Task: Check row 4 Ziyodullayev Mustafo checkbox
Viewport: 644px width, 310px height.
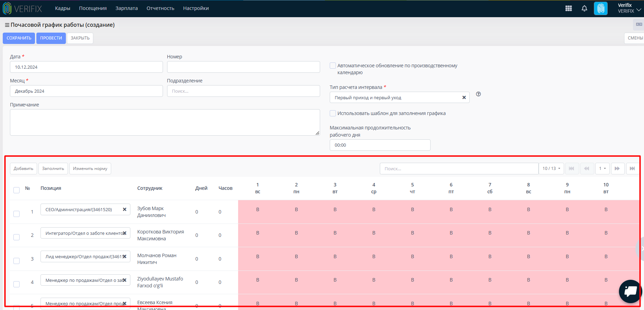Action: (16, 284)
